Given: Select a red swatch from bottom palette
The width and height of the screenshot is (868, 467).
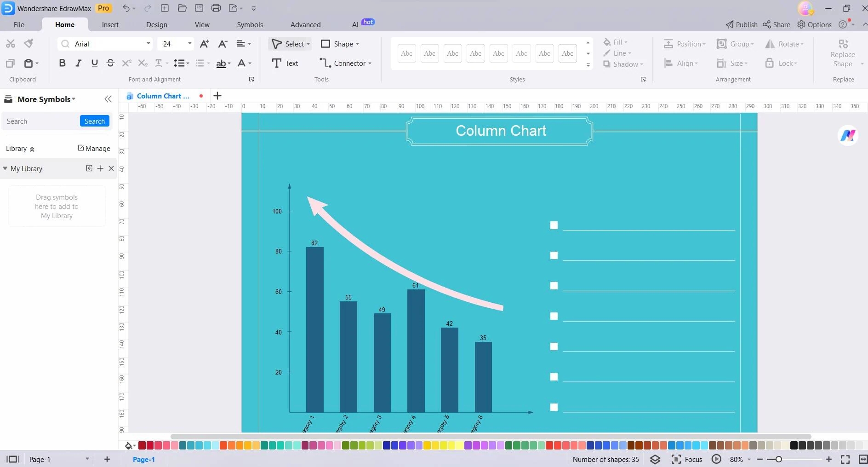Looking at the screenshot, I should pos(143,445).
